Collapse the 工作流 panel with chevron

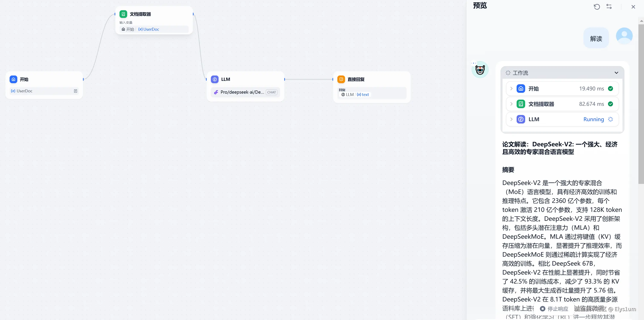pyautogui.click(x=616, y=73)
